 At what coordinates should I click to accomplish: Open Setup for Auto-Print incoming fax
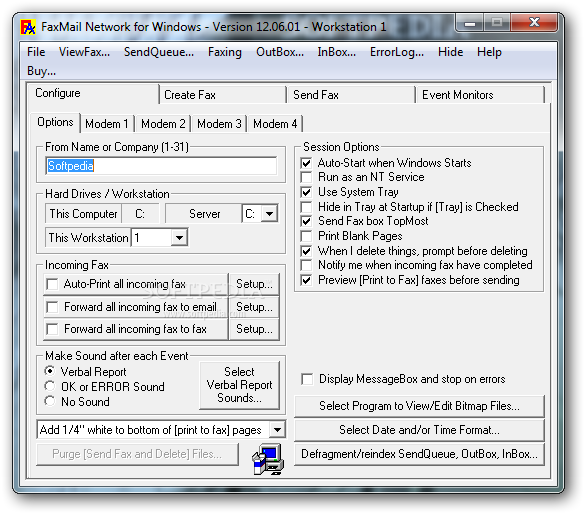(254, 284)
